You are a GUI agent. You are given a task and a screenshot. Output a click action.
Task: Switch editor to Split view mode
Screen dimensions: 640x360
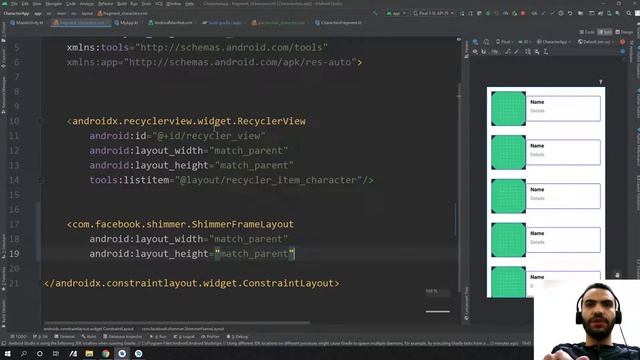[604, 32]
